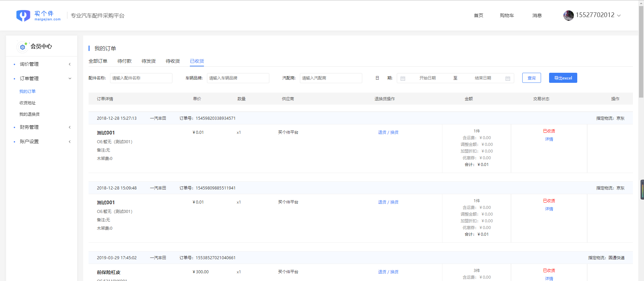
Task: Click the 我的订单 page heading
Action: click(x=105, y=48)
